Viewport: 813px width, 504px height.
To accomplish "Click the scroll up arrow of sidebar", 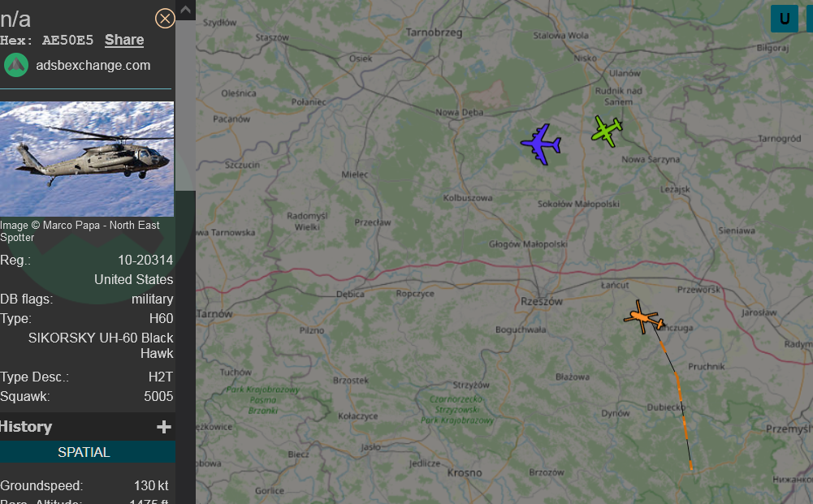I will [x=186, y=10].
